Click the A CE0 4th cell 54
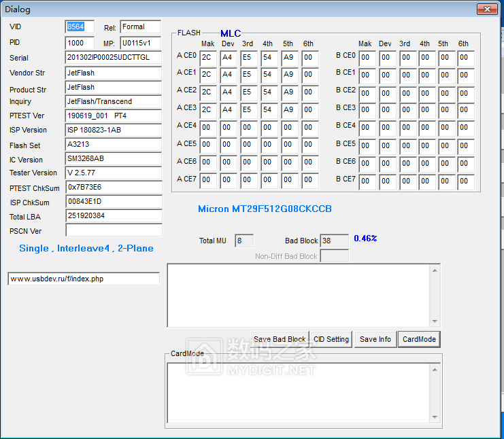 coord(269,58)
